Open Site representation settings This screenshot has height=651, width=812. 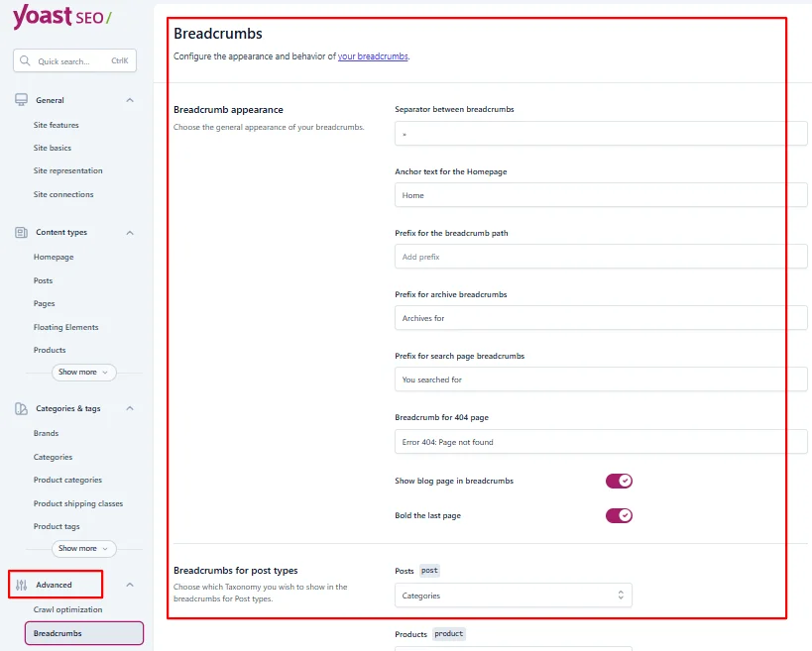coord(67,170)
